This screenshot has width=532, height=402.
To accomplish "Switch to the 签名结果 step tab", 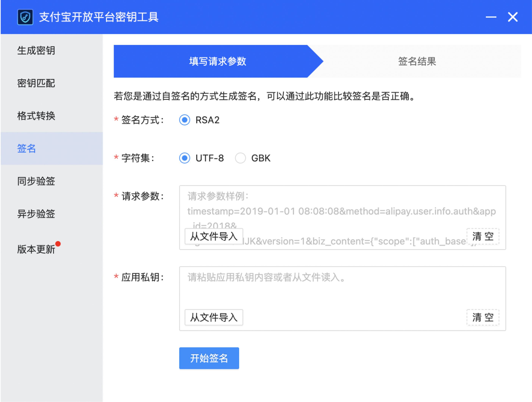I will point(417,61).
